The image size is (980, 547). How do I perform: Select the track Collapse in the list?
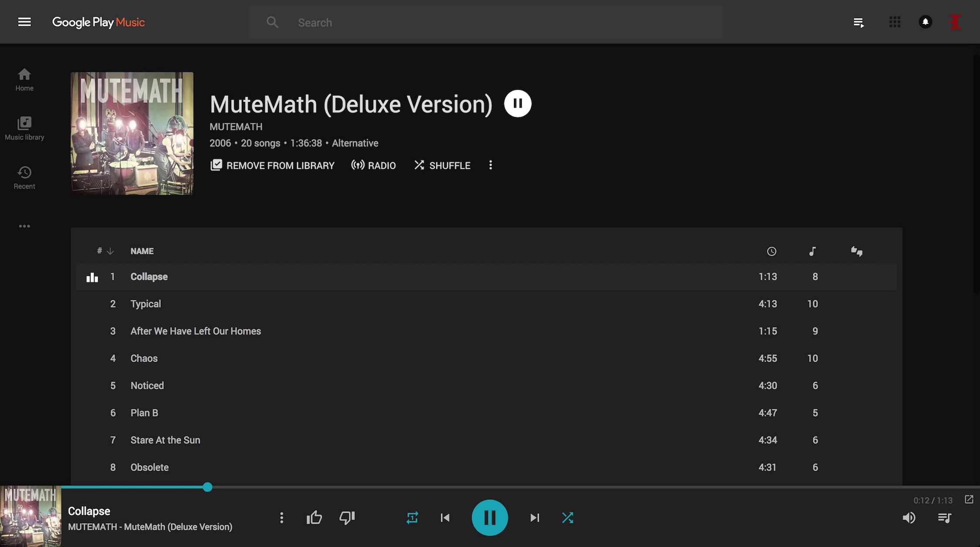487,277
